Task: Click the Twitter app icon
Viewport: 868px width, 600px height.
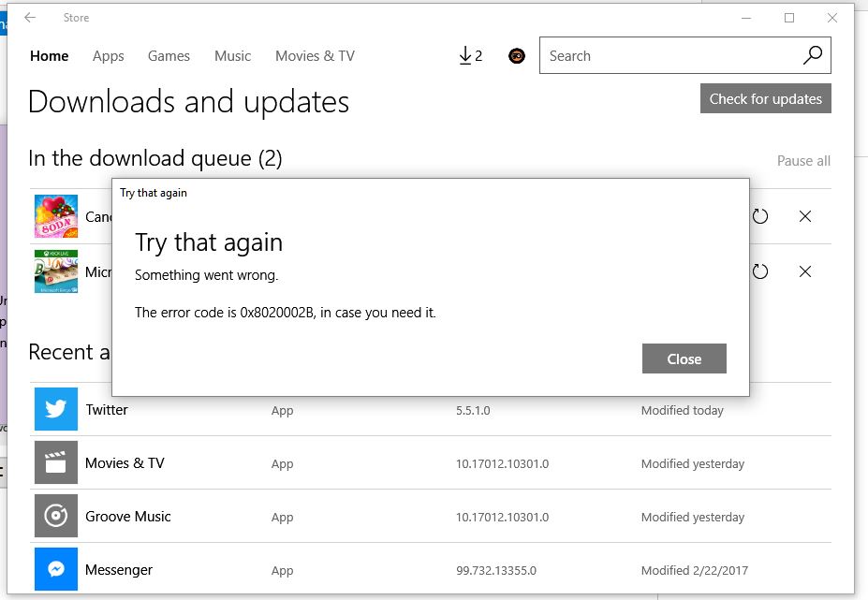Action: coord(56,409)
